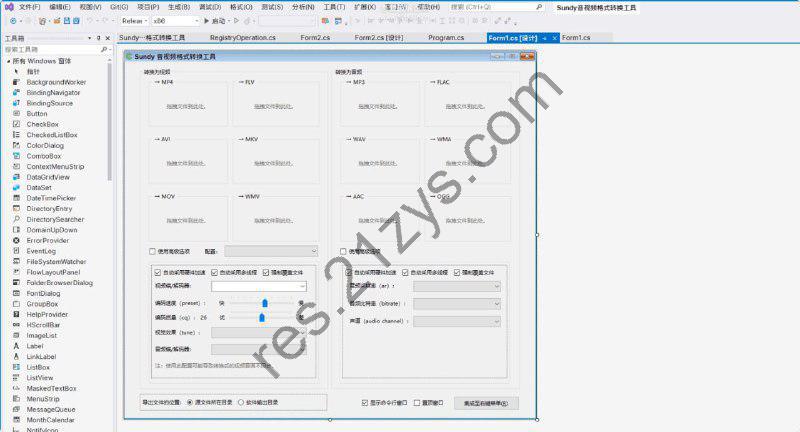Switch to the Program.cs tab
This screenshot has width=800, height=432.
point(446,38)
